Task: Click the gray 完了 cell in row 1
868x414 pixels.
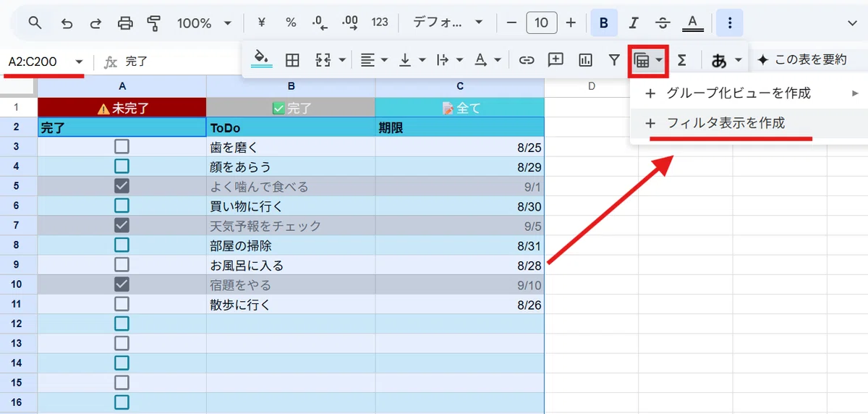Action: (x=291, y=108)
